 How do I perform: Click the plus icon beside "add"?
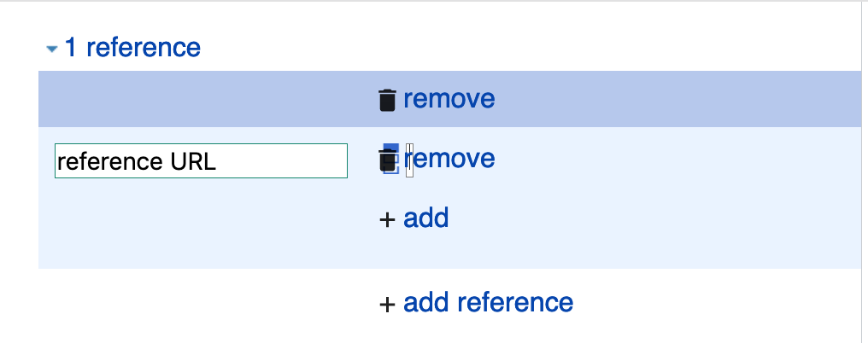click(x=387, y=219)
